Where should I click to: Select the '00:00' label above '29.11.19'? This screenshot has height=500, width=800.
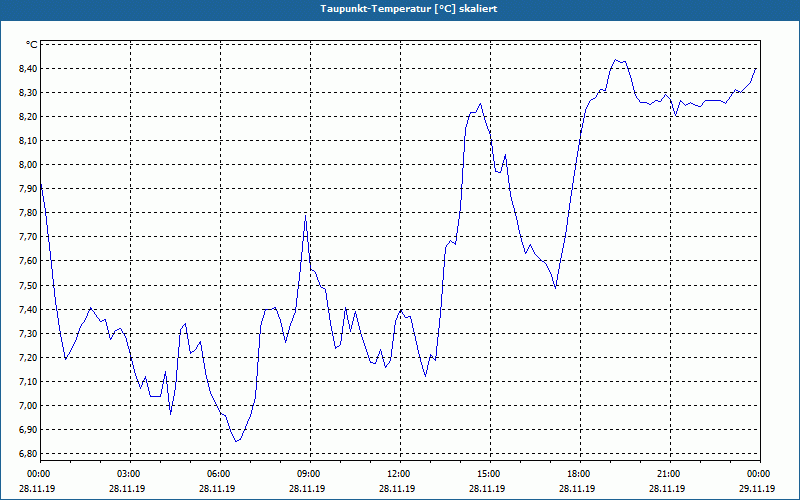click(x=760, y=474)
